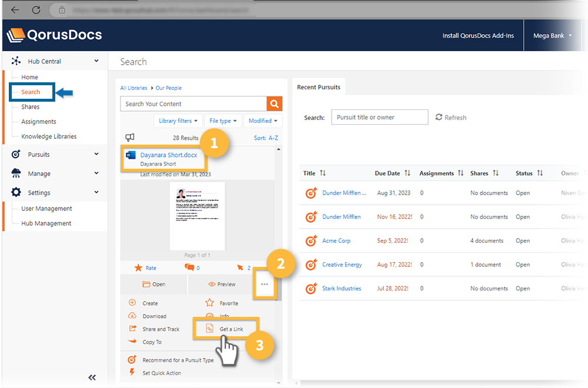Click the Copy To arrow icon

click(132, 341)
